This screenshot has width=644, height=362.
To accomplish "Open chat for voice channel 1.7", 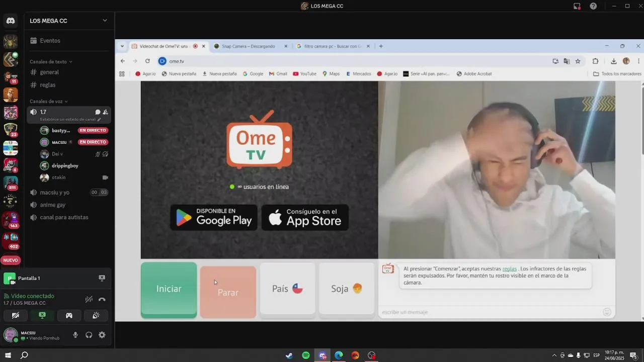I will [x=98, y=112].
